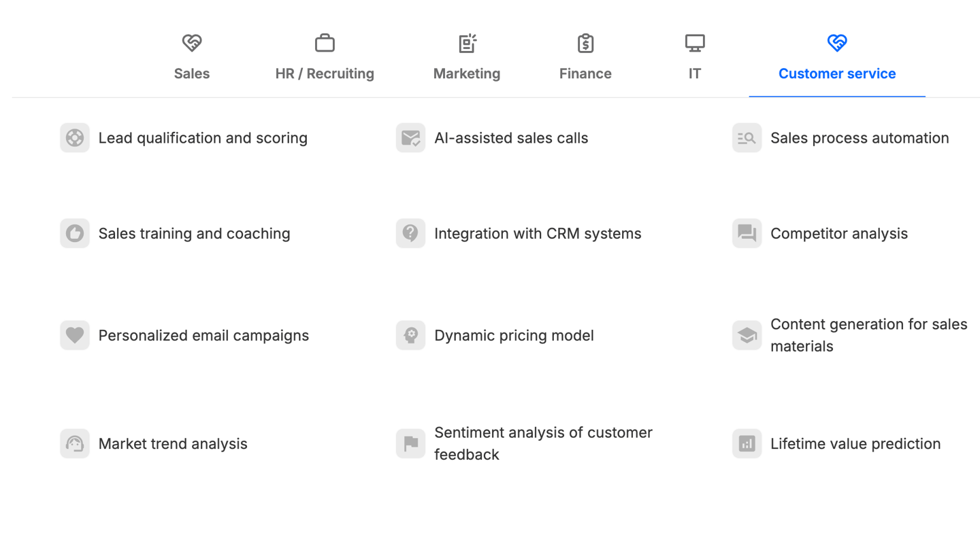Switch to the IT tab

694,58
